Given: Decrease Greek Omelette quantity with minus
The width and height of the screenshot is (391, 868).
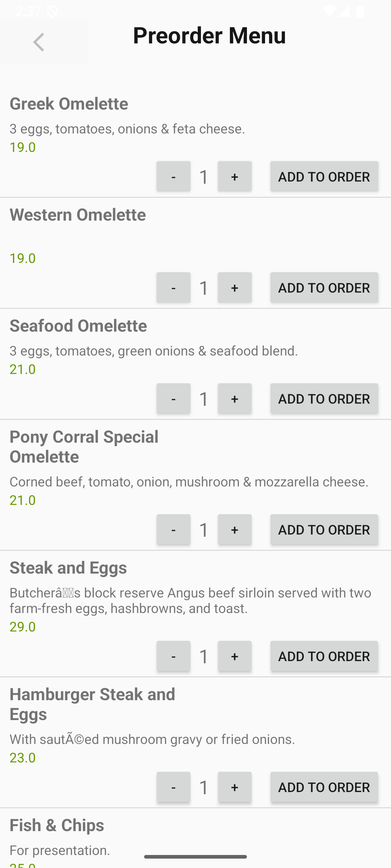Looking at the screenshot, I should (173, 176).
